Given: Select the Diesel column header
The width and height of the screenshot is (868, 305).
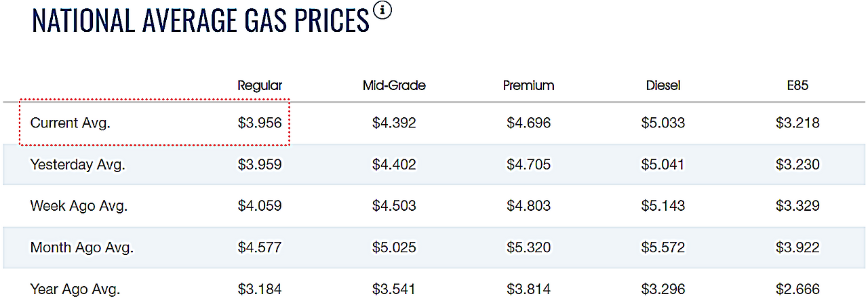Looking at the screenshot, I should point(663,85).
